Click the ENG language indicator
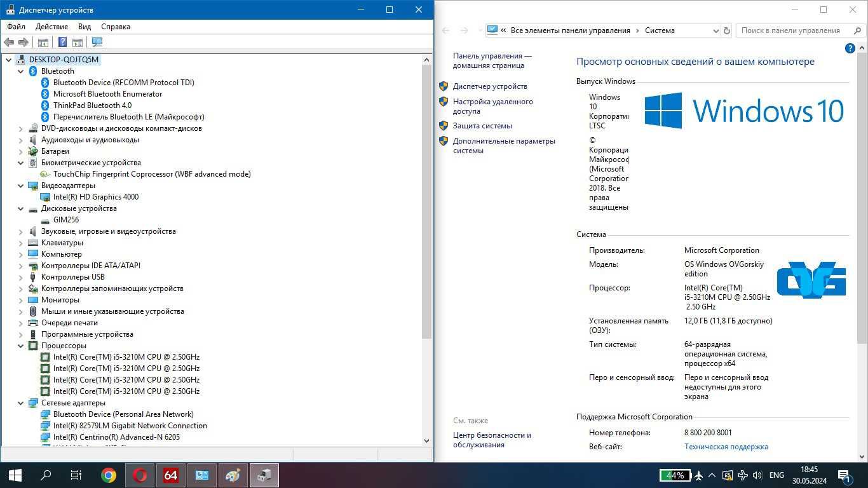This screenshot has height=488, width=868. click(x=776, y=475)
